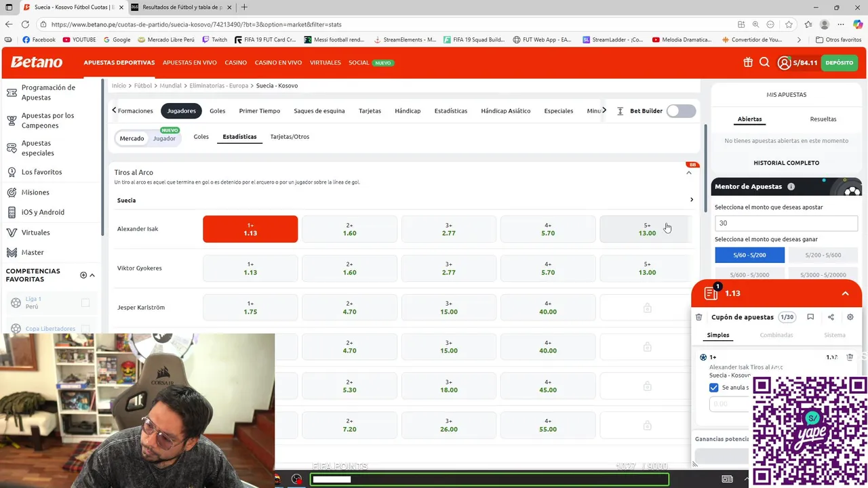Viewport: 868px width, 488px height.
Task: Open the browser profile avatar
Action: (x=825, y=24)
